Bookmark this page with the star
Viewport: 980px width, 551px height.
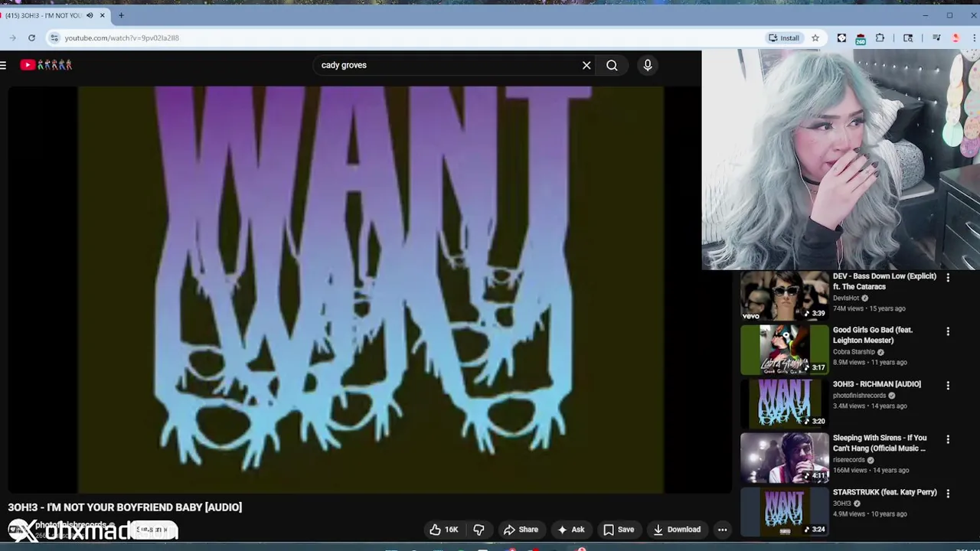click(815, 37)
